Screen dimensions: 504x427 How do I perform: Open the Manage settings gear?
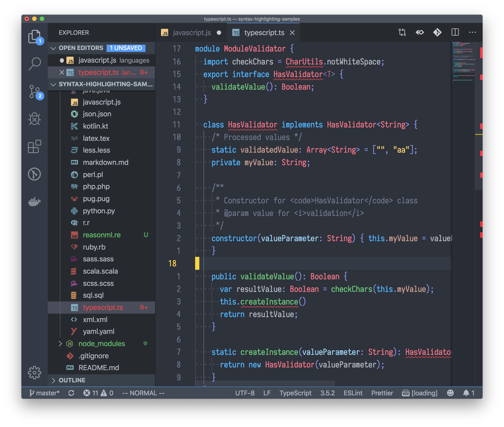tap(35, 373)
